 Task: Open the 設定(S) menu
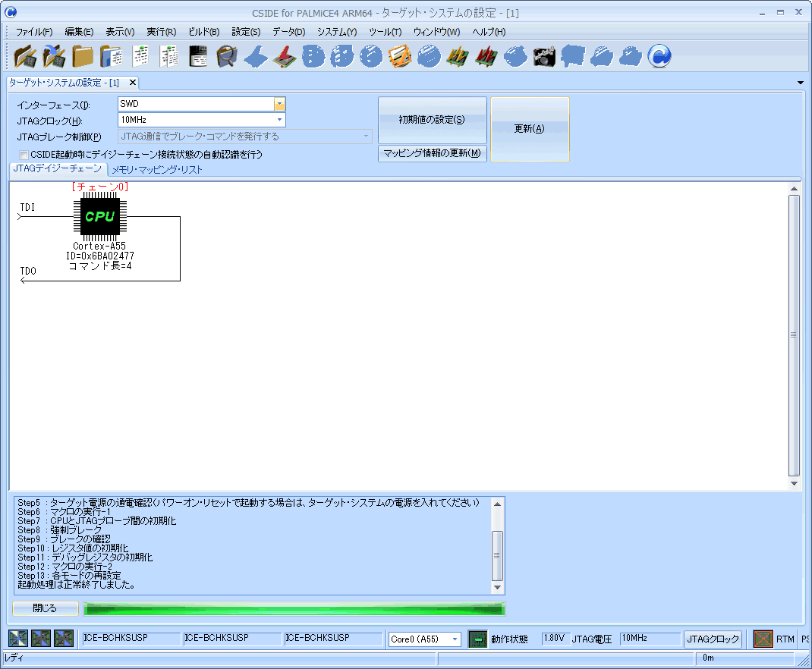(246, 32)
